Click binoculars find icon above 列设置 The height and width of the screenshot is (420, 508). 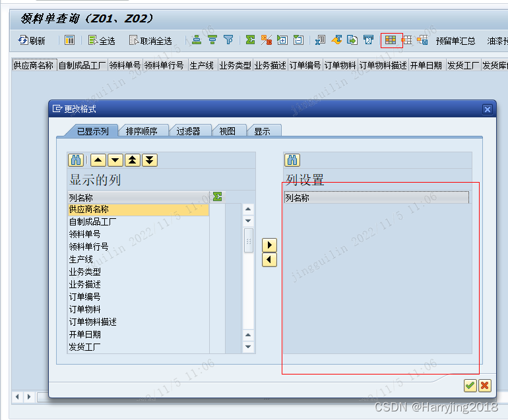(x=292, y=160)
